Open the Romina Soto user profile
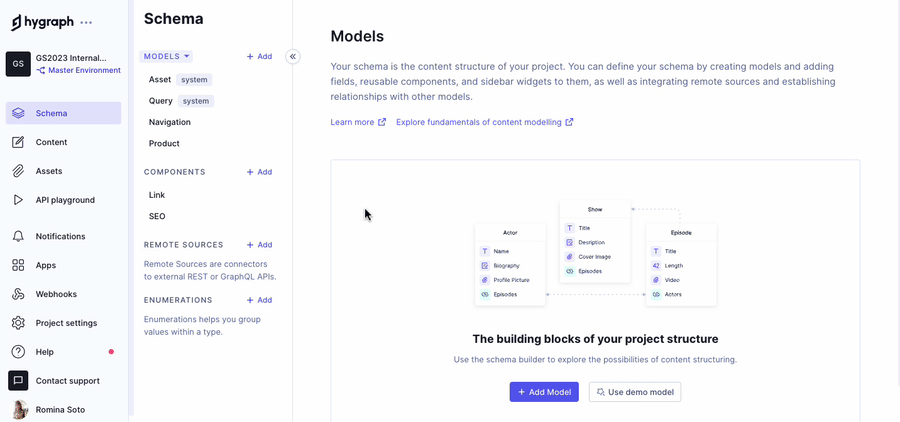The width and height of the screenshot is (900, 422). pyautogui.click(x=60, y=410)
